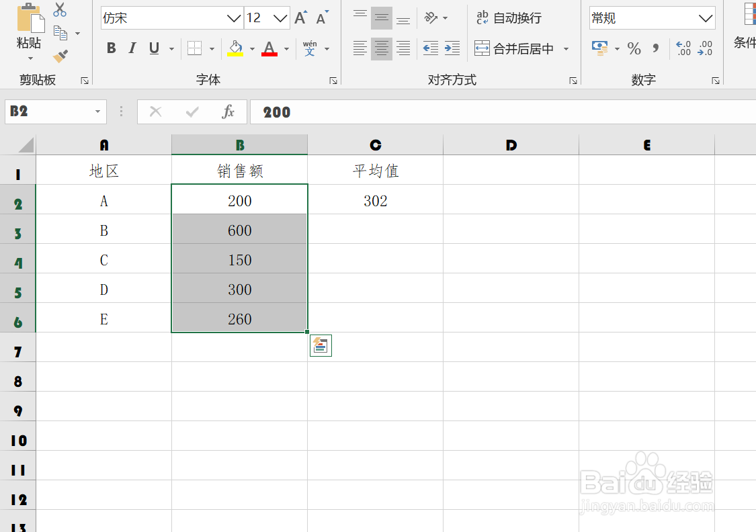Click the confirm checkmark in formula bar
756x532 pixels.
pos(192,112)
